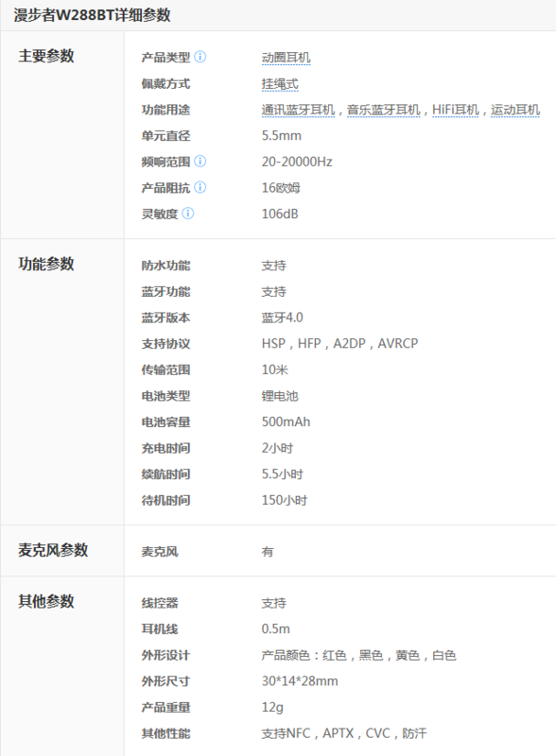This screenshot has width=556, height=756.
Task: Click the 蓝牙功能 label
Action: (x=165, y=291)
